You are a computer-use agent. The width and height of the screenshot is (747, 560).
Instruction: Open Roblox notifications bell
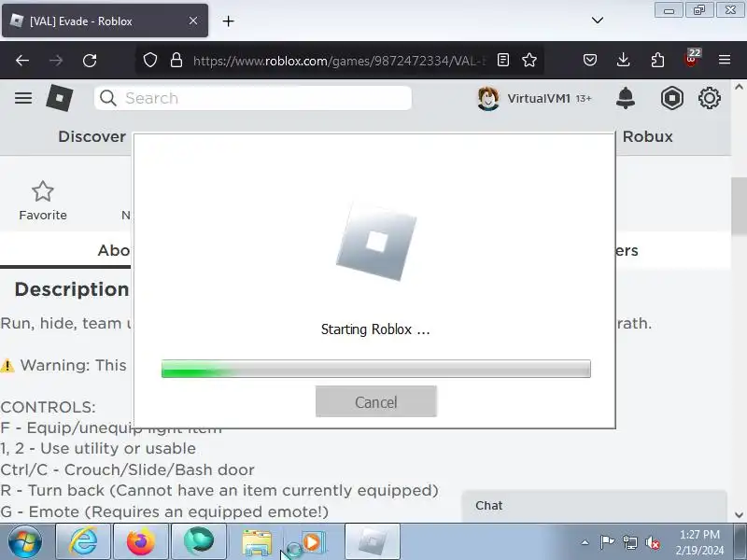[x=626, y=98]
